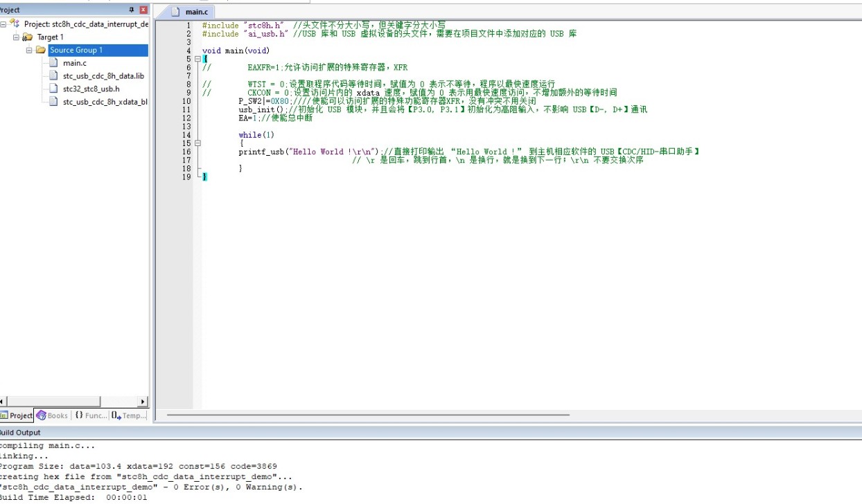Open the Templates tab

coord(130,415)
